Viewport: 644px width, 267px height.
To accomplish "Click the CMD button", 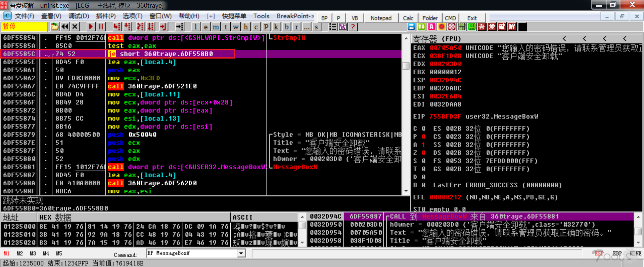I will pos(450,18).
